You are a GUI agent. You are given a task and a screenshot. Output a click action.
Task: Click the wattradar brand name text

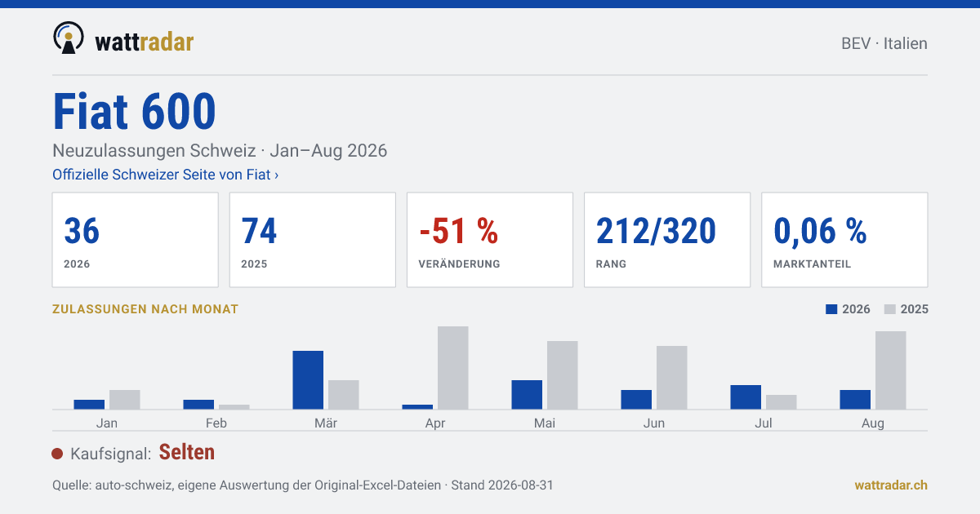(x=145, y=41)
